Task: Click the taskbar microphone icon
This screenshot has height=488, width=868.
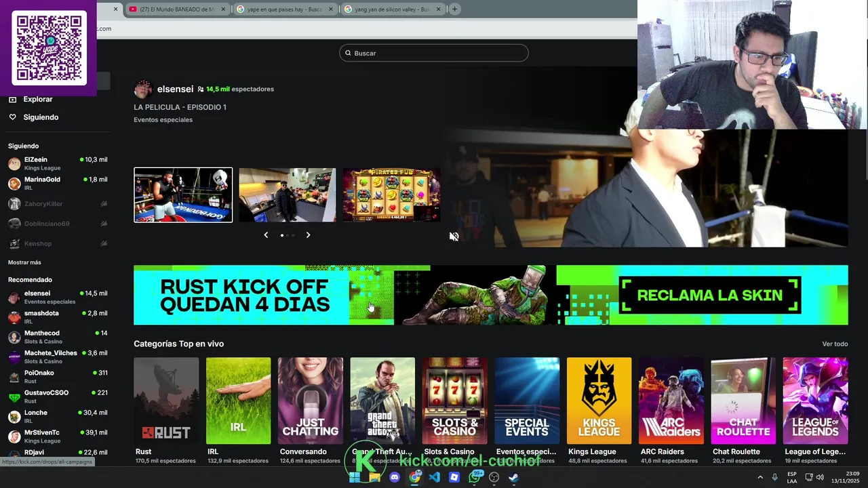Action: (774, 477)
